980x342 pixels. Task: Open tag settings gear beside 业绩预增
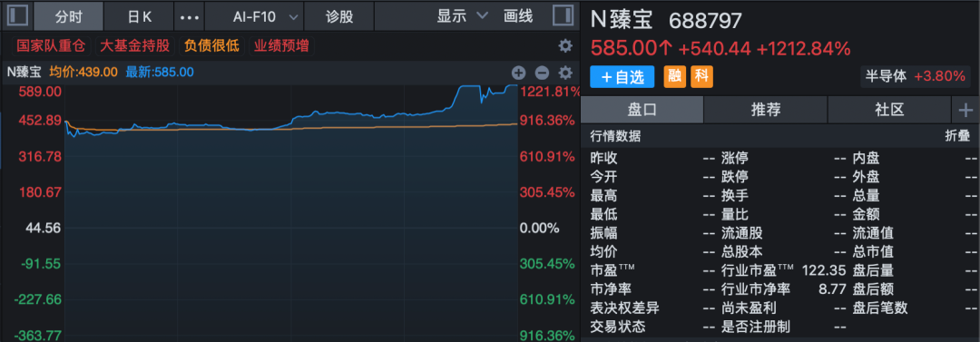[565, 45]
